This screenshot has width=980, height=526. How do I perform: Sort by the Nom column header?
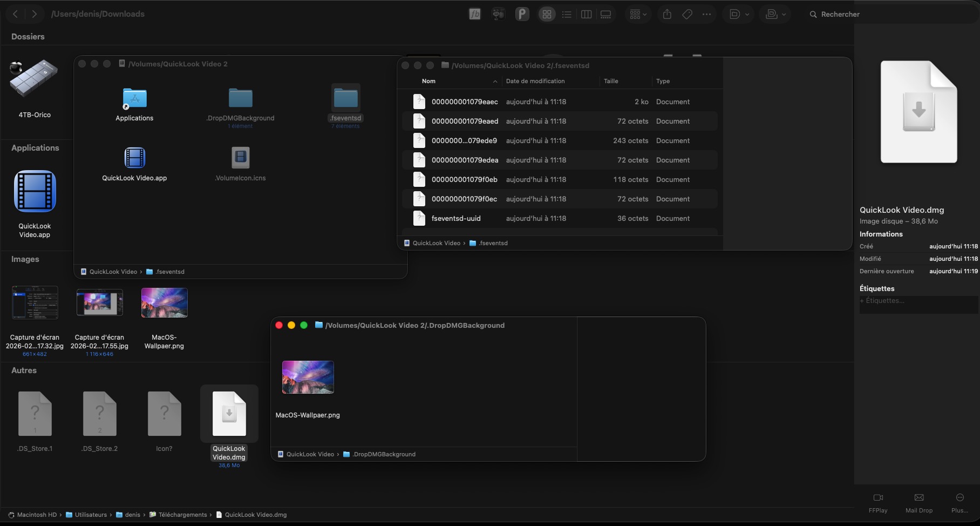(429, 81)
